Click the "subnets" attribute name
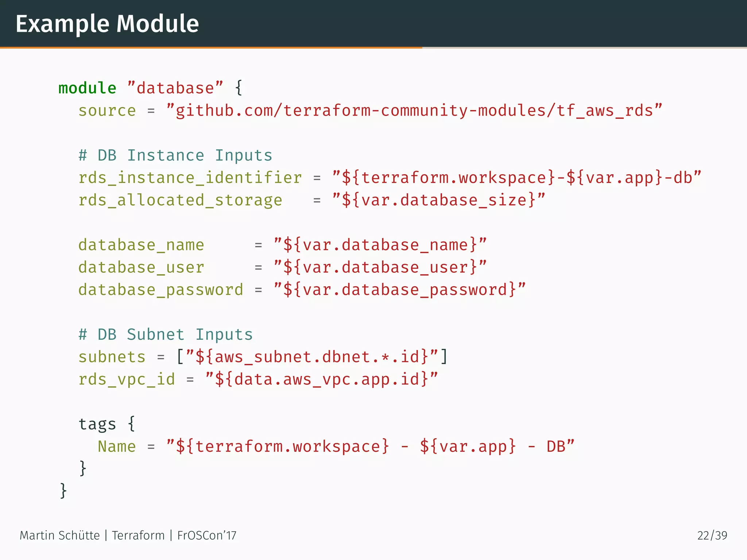Viewport: 747px width, 560px height. pos(112,357)
